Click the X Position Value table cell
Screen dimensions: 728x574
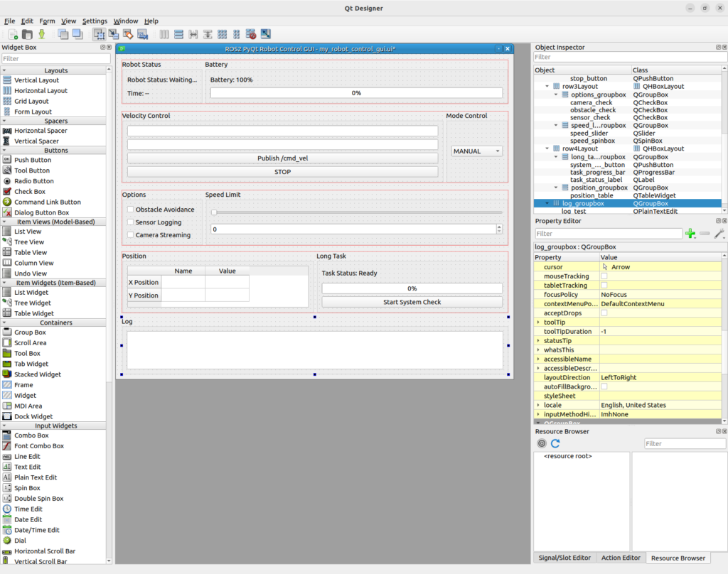(227, 282)
